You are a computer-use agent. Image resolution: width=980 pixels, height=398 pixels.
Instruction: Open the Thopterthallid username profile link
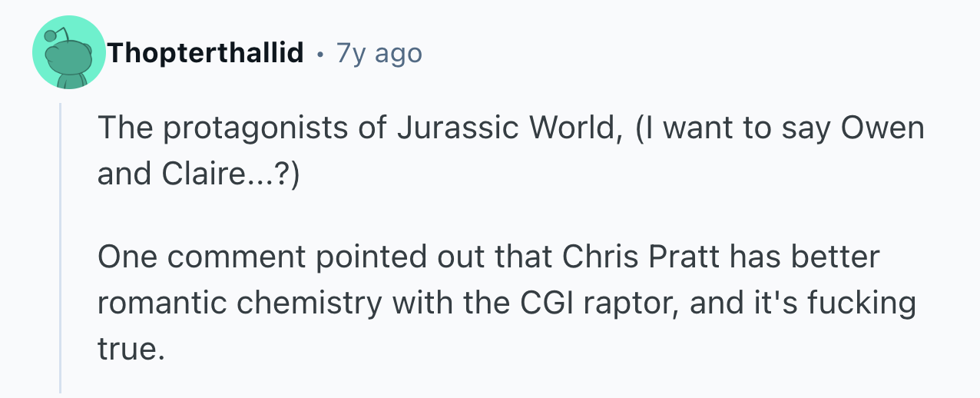click(206, 53)
